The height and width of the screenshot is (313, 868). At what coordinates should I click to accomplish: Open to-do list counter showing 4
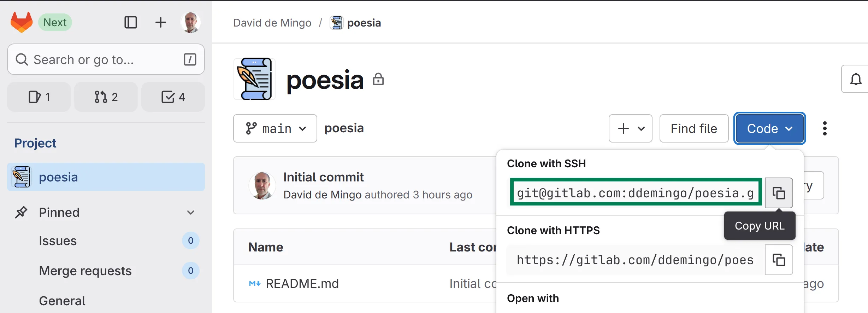tap(173, 97)
